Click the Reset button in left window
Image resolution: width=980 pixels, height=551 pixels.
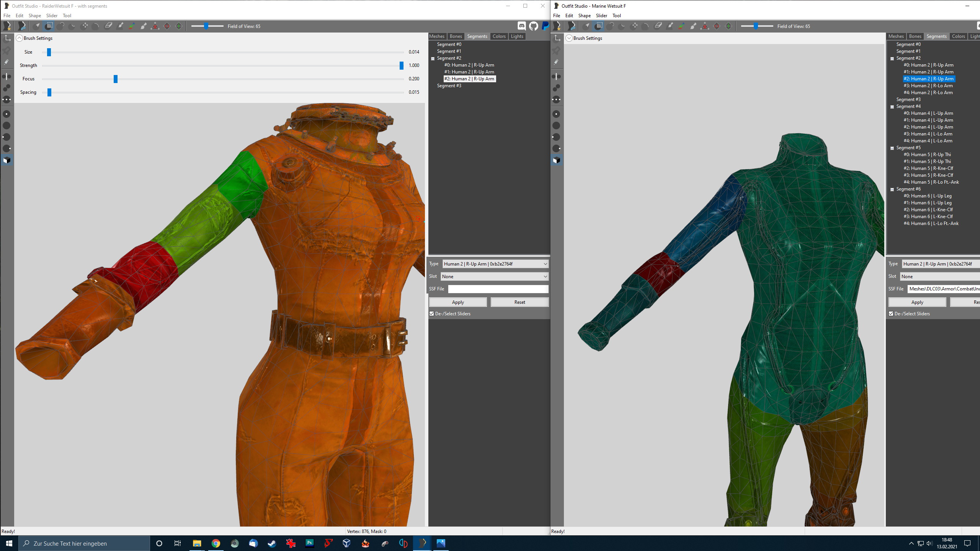(x=519, y=302)
